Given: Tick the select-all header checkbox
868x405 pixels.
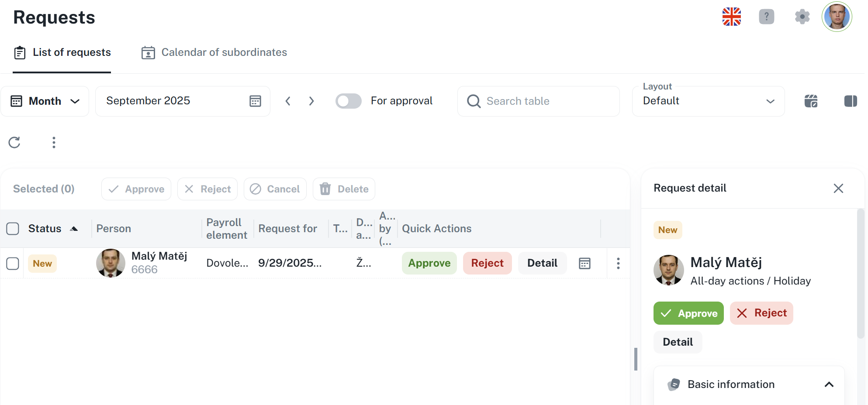Looking at the screenshot, I should pos(13,229).
